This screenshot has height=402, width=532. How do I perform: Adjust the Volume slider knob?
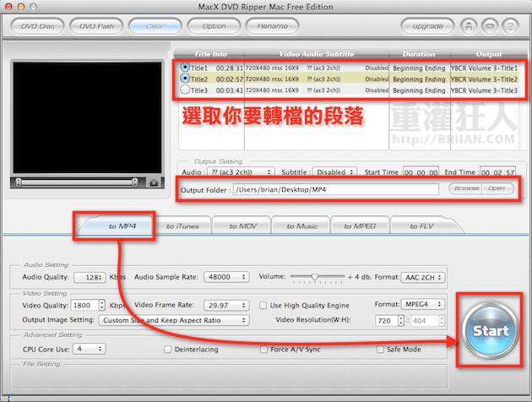pyautogui.click(x=315, y=276)
